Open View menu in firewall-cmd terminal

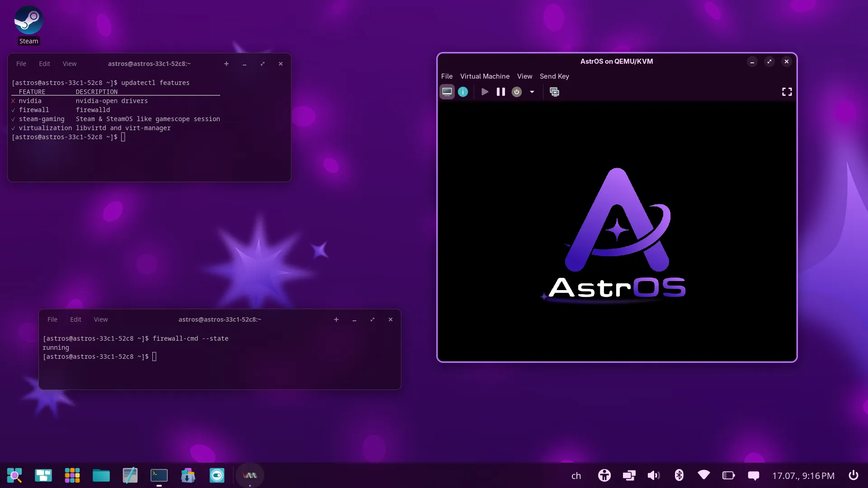pyautogui.click(x=101, y=319)
